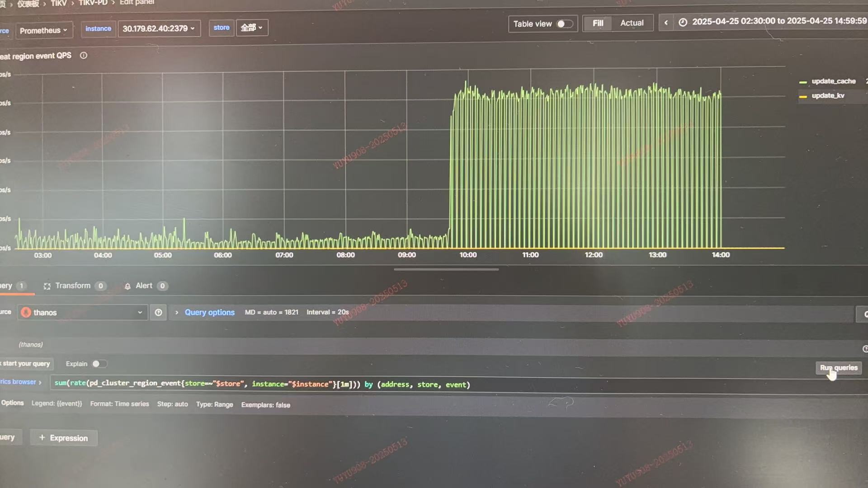Click the plus icon on Expression button
Viewport: 868px width, 488px height.
[x=42, y=437]
